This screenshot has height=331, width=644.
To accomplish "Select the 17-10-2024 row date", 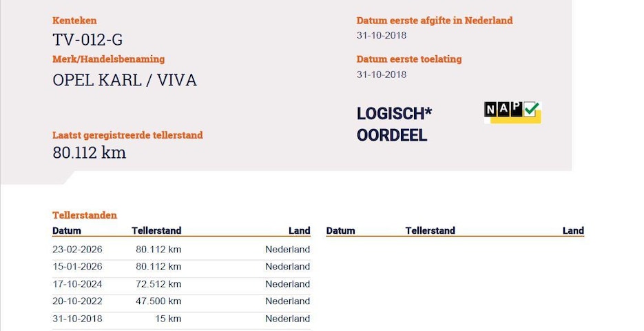I will pyautogui.click(x=77, y=284).
